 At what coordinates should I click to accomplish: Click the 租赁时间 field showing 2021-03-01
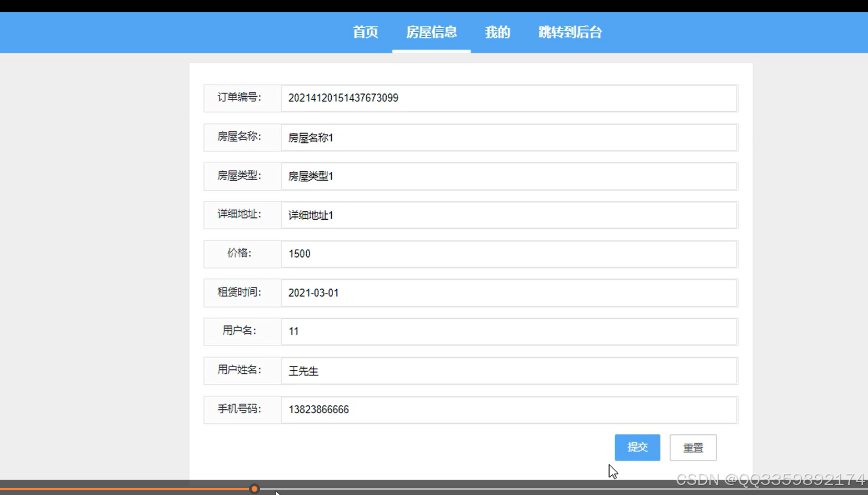510,293
